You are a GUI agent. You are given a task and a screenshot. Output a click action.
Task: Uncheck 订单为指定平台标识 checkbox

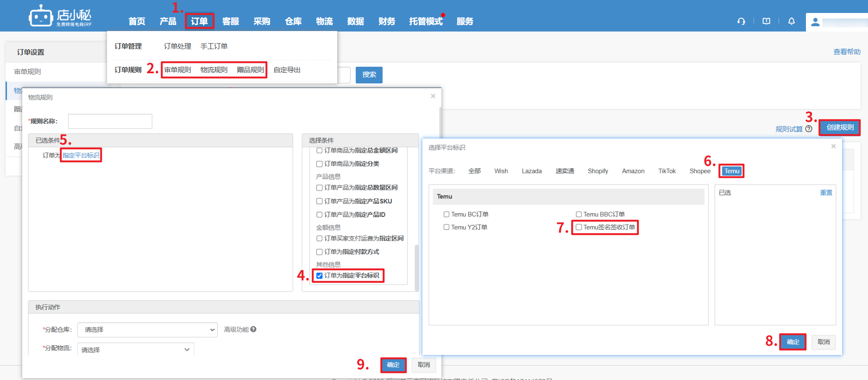319,276
